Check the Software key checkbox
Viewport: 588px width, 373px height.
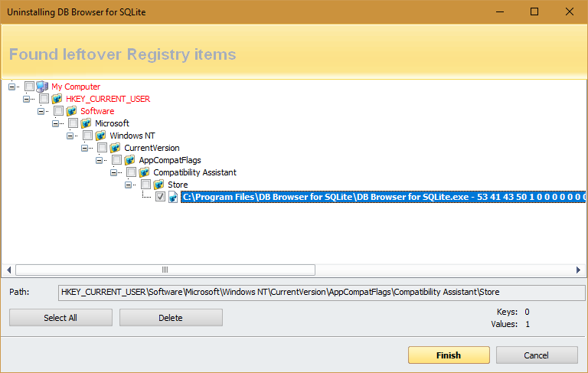point(58,111)
